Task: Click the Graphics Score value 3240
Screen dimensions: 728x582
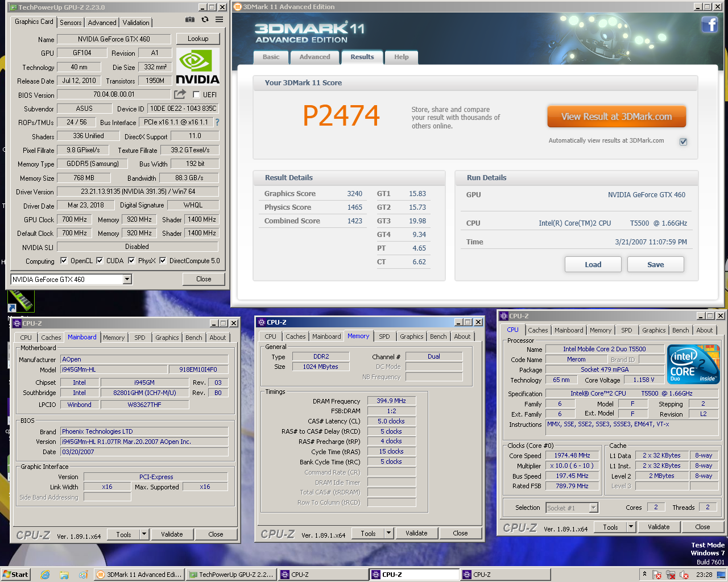Action: [x=354, y=194]
